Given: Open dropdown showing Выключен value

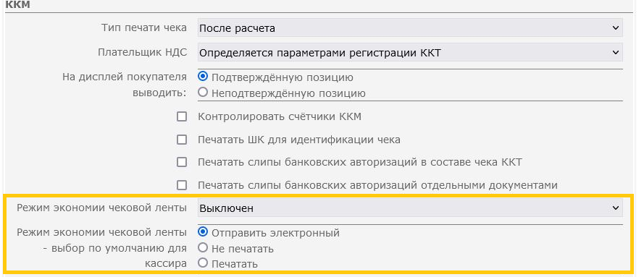Looking at the screenshot, I should [x=410, y=208].
